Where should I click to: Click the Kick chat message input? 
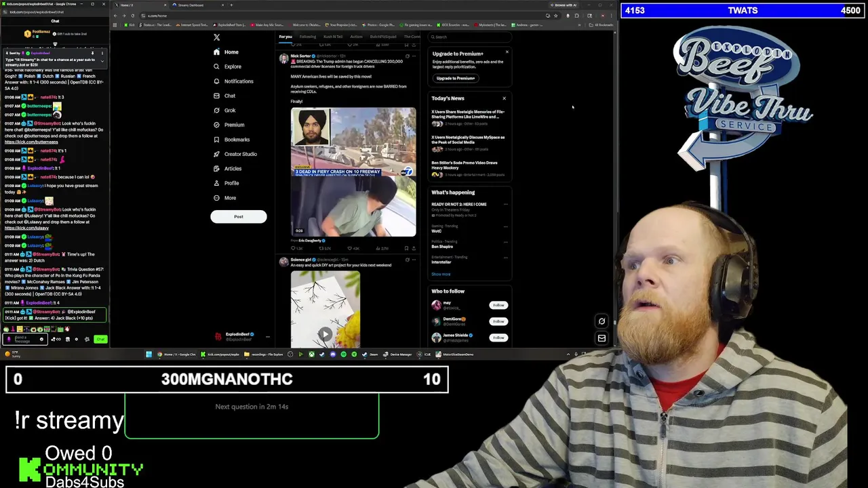(x=24, y=339)
